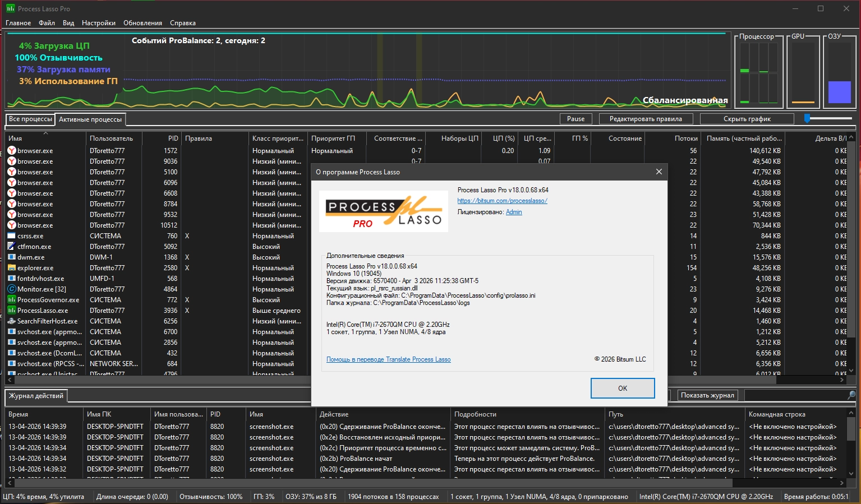The width and height of the screenshot is (861, 504).
Task: Open the bitsum.com/processlasso link
Action: coord(502,201)
